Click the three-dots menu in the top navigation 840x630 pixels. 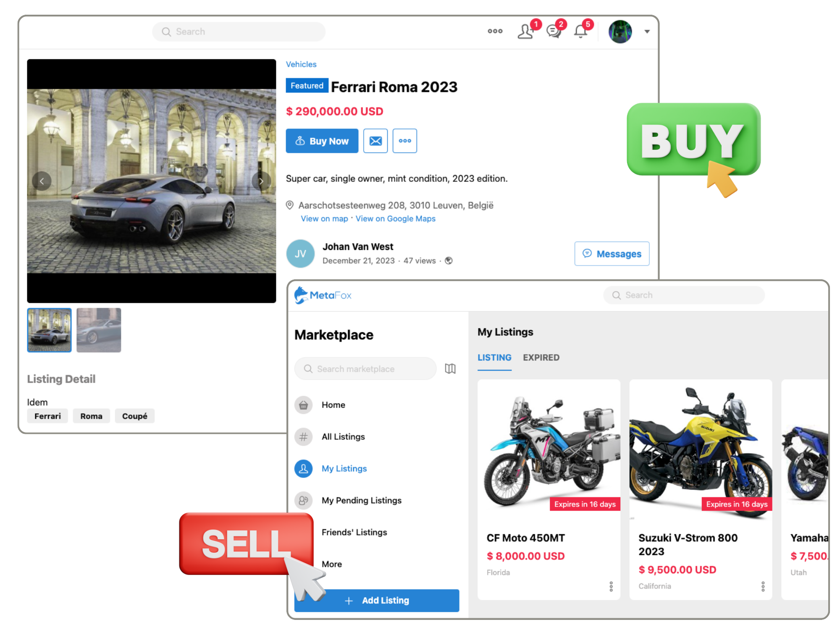point(495,31)
